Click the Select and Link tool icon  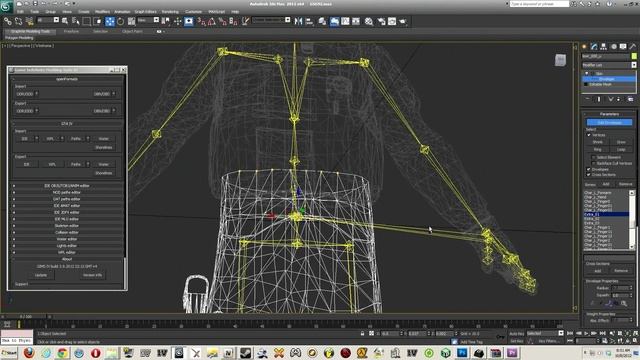pyautogui.click(x=8, y=21)
